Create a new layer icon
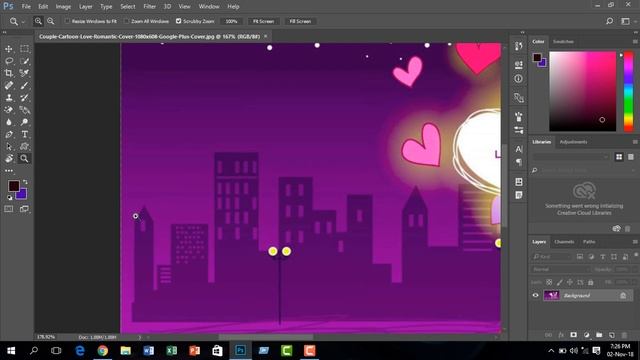The width and height of the screenshot is (640, 360). [611, 335]
